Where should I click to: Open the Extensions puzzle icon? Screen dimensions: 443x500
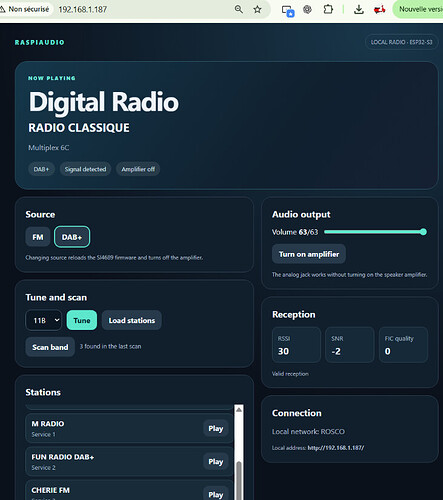pyautogui.click(x=328, y=9)
